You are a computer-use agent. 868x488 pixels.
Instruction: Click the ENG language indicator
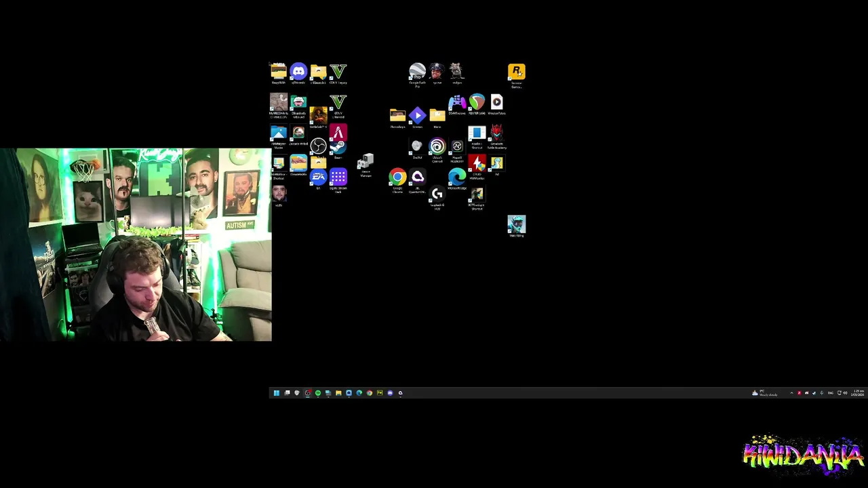coord(831,393)
